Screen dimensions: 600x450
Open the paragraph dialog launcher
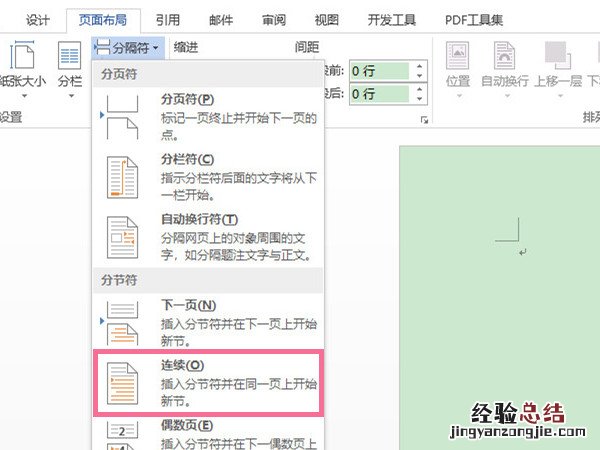(x=424, y=120)
